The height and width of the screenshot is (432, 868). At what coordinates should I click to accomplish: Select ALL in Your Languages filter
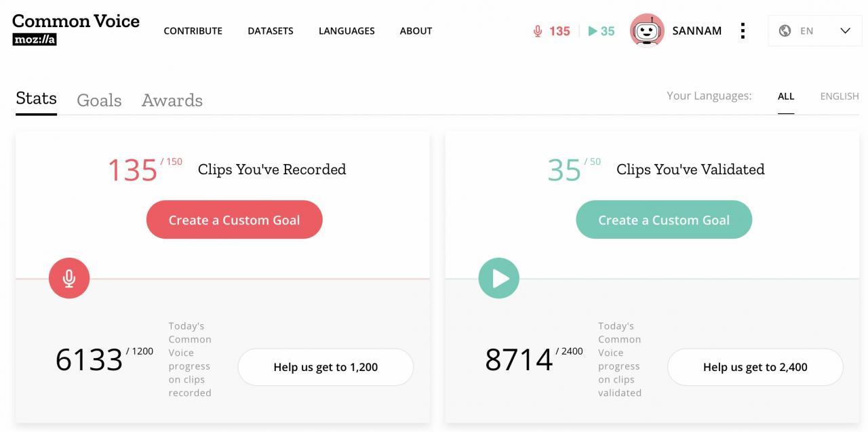[786, 96]
